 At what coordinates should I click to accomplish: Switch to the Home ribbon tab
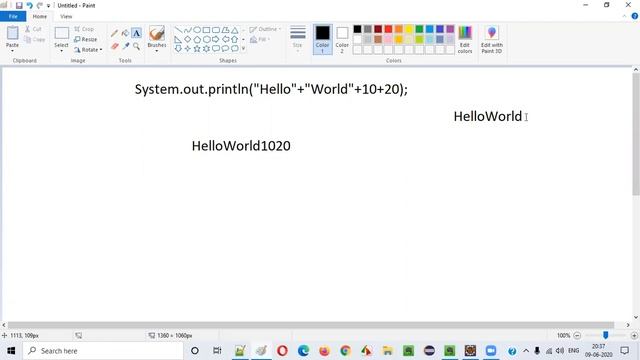click(40, 16)
